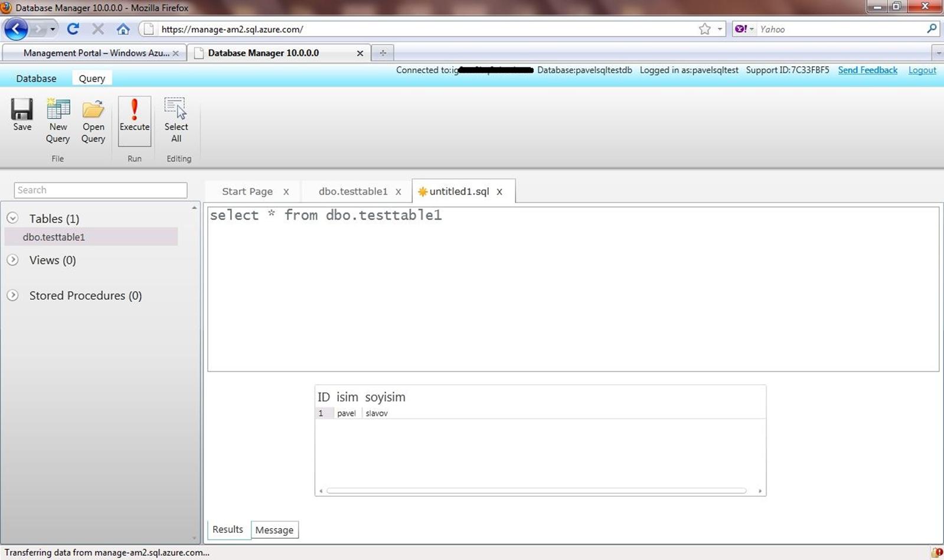Reload the page in Firefox
This screenshot has width=944, height=560.
[73, 29]
